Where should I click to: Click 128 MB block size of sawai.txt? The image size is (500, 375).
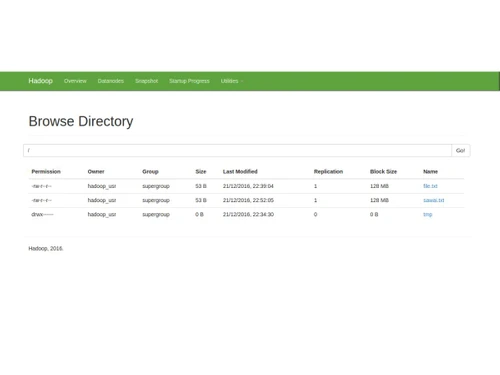[379, 200]
